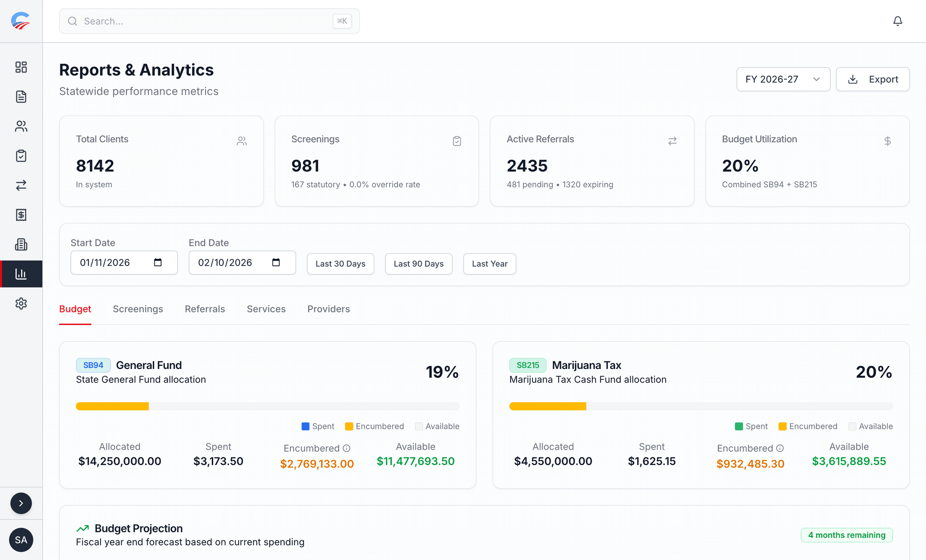This screenshot has height=560, width=926.
Task: Open the budget receipt dollar icon in sidebar
Action: click(x=21, y=215)
